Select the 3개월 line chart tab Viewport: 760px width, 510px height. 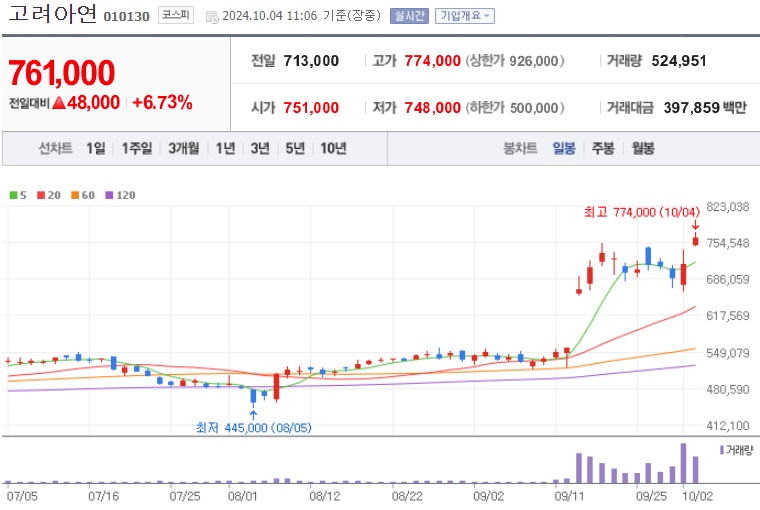[183, 148]
